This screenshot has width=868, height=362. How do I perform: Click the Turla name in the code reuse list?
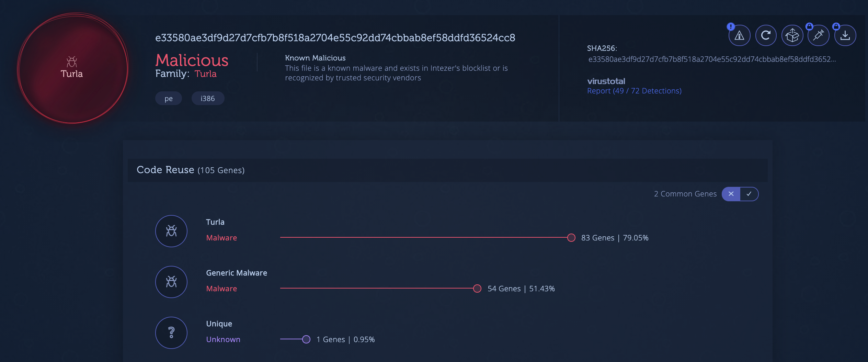tap(215, 222)
